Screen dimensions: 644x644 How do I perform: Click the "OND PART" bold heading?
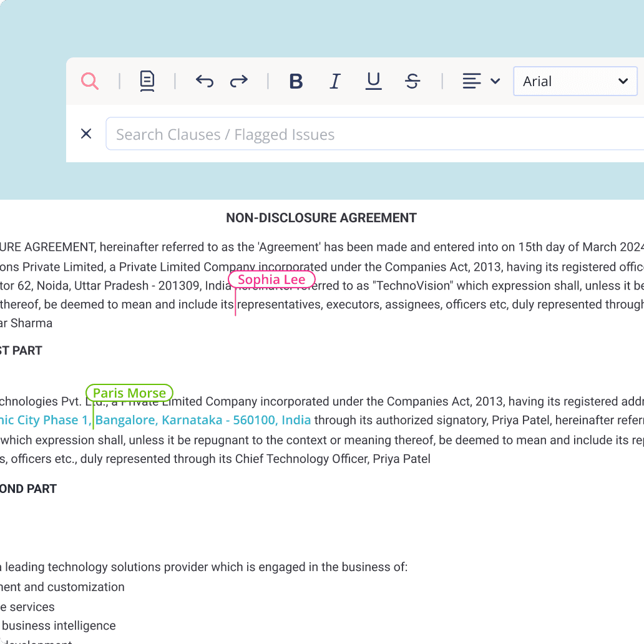pos(28,489)
